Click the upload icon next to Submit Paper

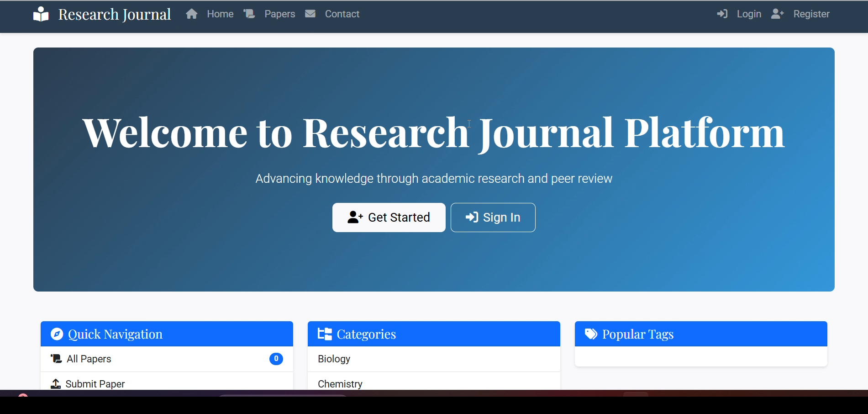click(x=55, y=384)
